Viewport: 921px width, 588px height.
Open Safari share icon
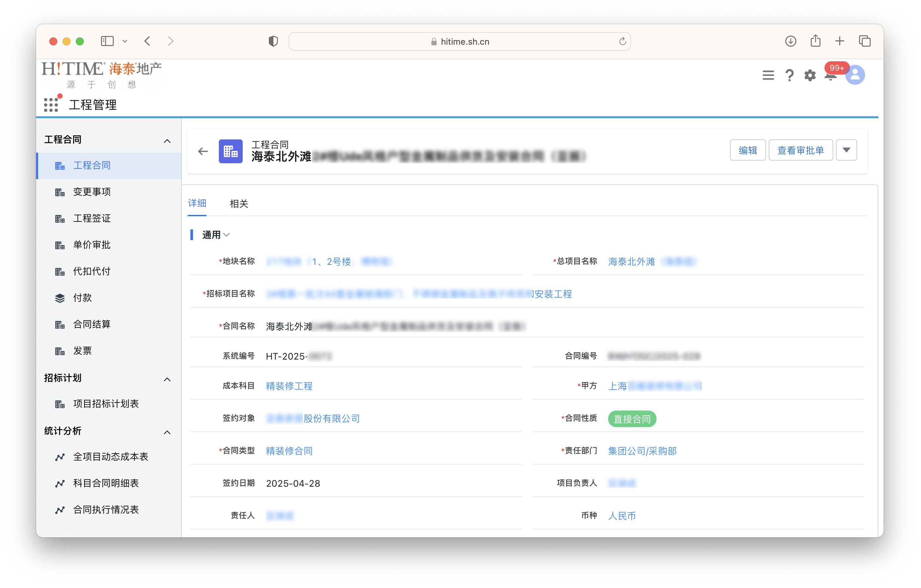[x=815, y=40]
